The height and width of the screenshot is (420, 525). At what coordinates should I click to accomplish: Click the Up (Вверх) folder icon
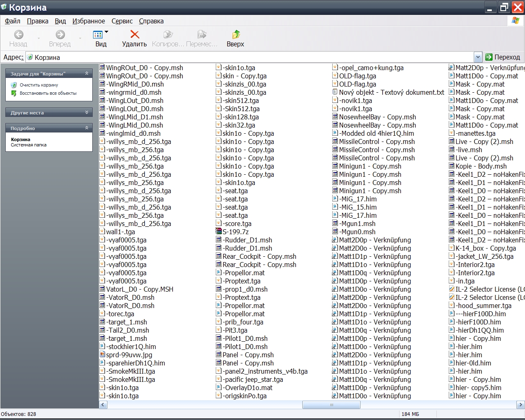click(x=235, y=34)
